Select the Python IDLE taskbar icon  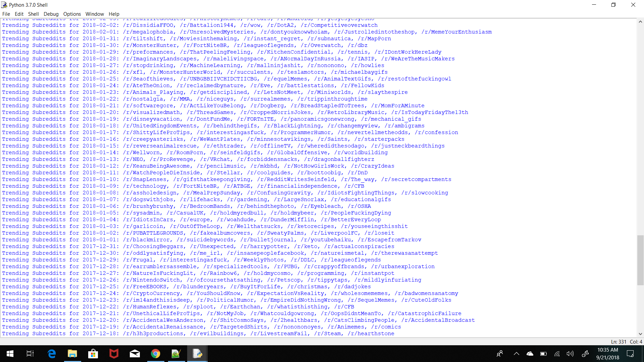[x=197, y=354]
